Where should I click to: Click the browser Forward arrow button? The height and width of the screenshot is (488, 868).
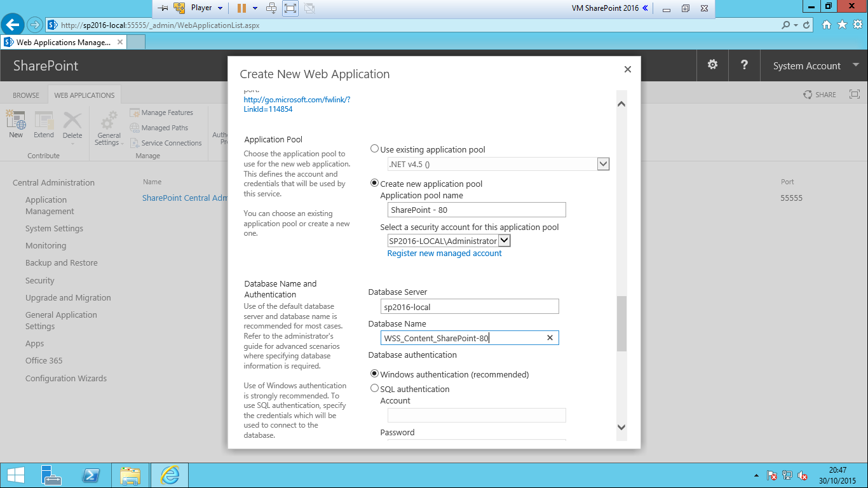coord(34,25)
